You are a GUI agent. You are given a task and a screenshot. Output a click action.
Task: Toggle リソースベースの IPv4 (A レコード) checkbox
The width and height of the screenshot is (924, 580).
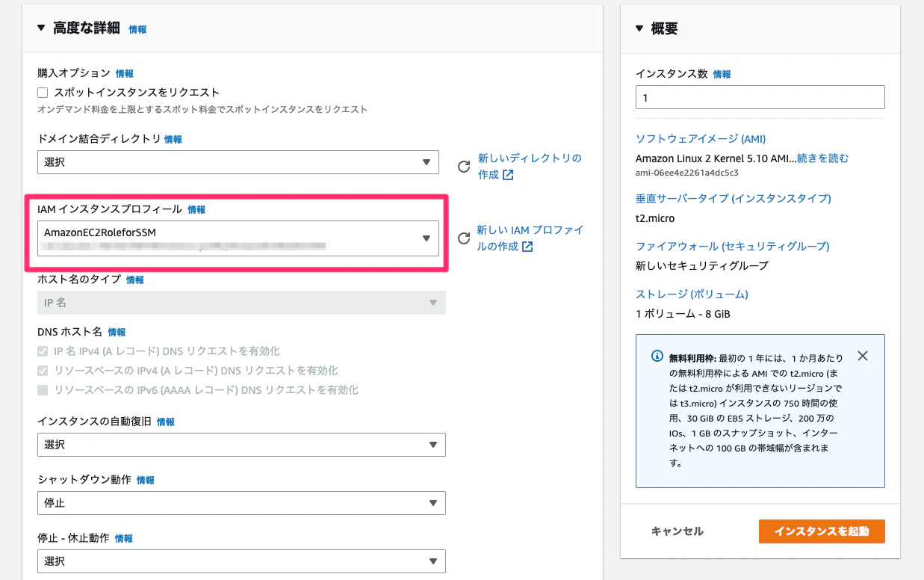pos(43,371)
